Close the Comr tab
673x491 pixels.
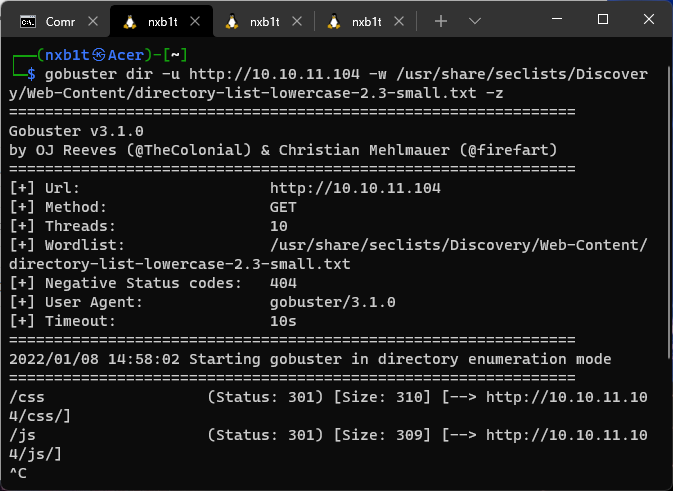pos(90,21)
